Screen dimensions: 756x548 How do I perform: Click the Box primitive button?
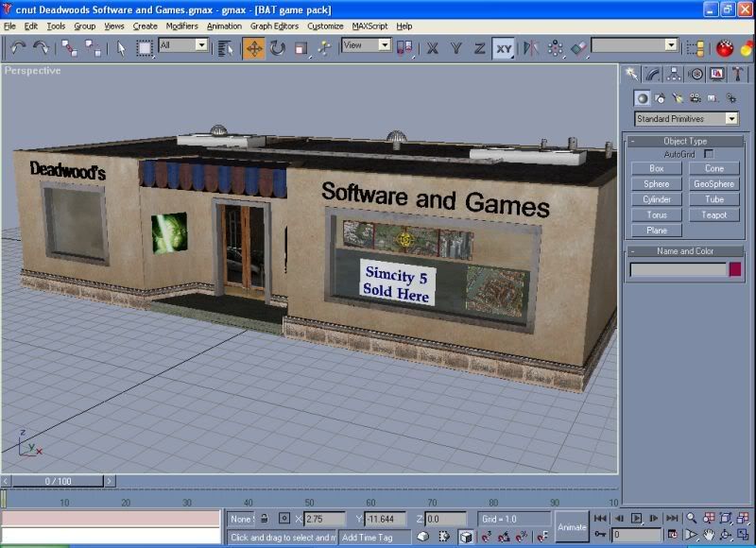657,168
